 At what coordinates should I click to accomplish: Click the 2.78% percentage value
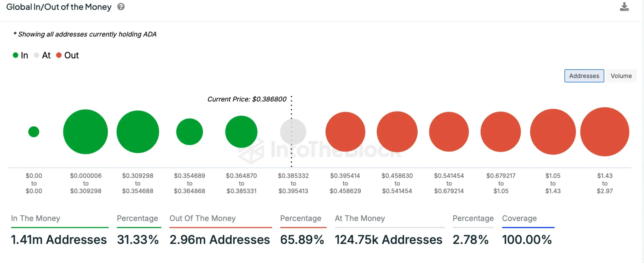470,239
